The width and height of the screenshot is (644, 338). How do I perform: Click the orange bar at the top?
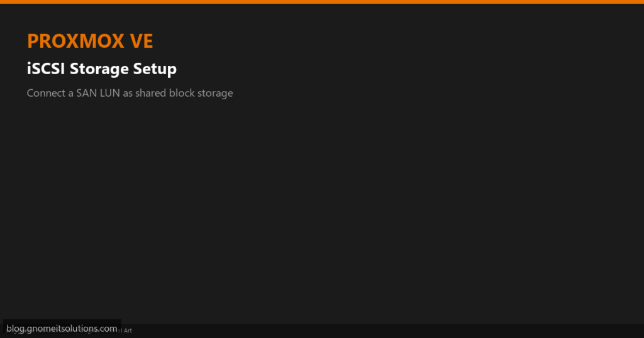click(x=322, y=2)
